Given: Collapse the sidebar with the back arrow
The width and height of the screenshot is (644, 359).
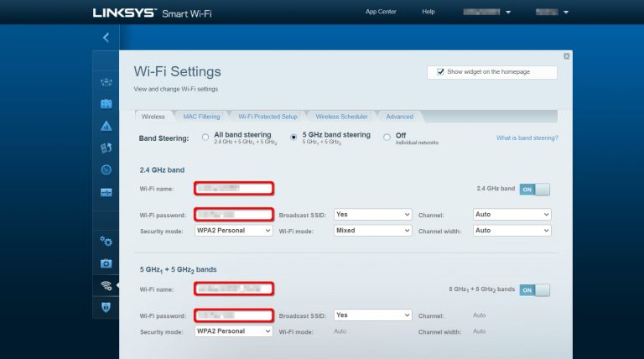Looking at the screenshot, I should (106, 38).
